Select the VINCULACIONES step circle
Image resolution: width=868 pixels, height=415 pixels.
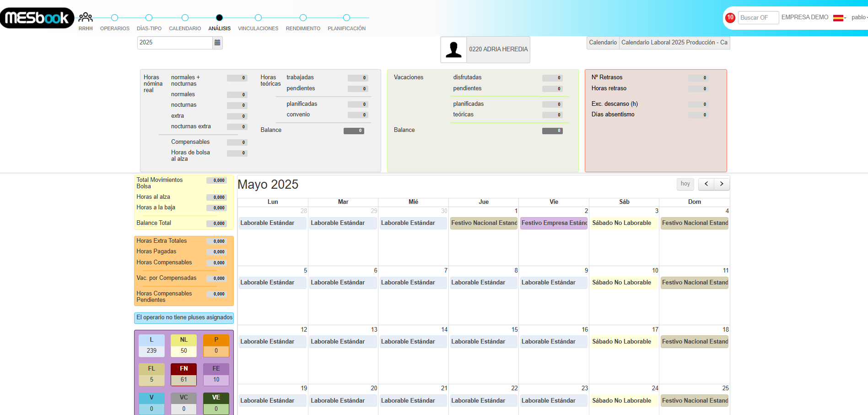point(258,18)
